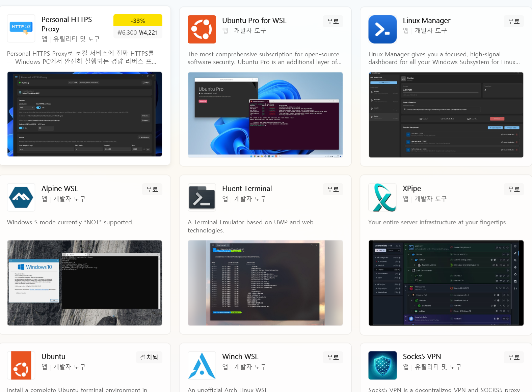Open the Alpine WSL mountain icon

[x=21, y=197]
